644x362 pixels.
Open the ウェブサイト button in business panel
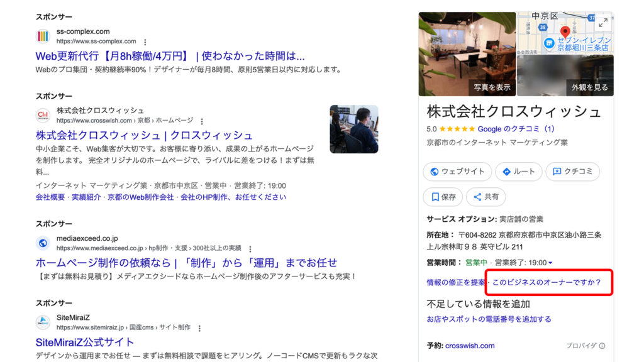coord(457,172)
